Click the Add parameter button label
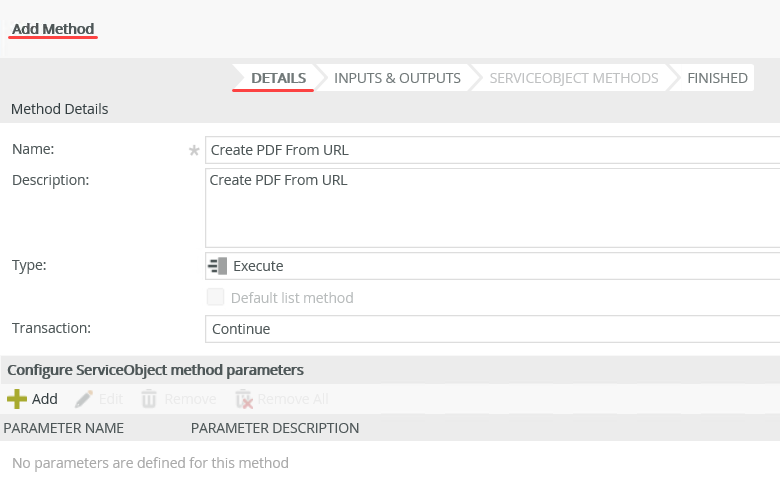Viewport: 780px width, 494px height. [x=45, y=399]
